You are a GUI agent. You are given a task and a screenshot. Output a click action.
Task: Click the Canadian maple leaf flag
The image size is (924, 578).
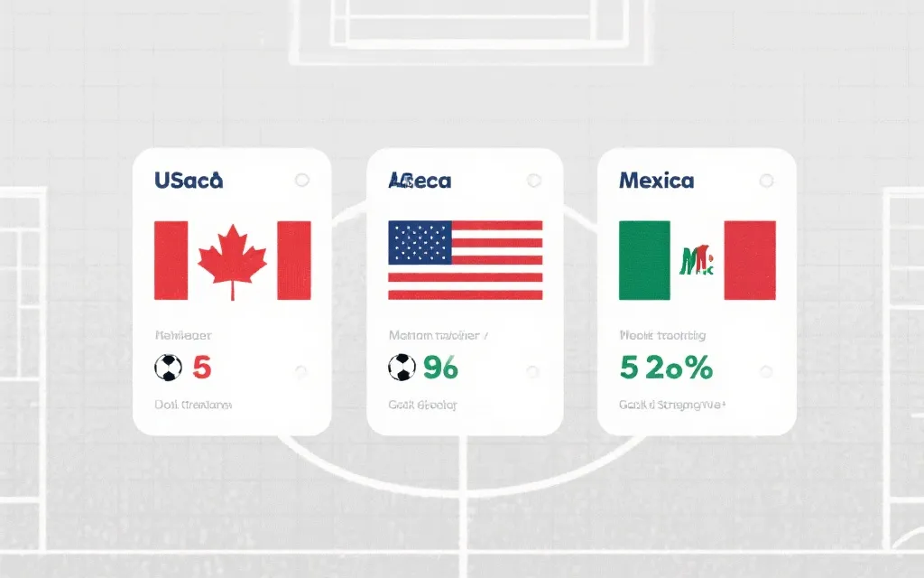(233, 260)
